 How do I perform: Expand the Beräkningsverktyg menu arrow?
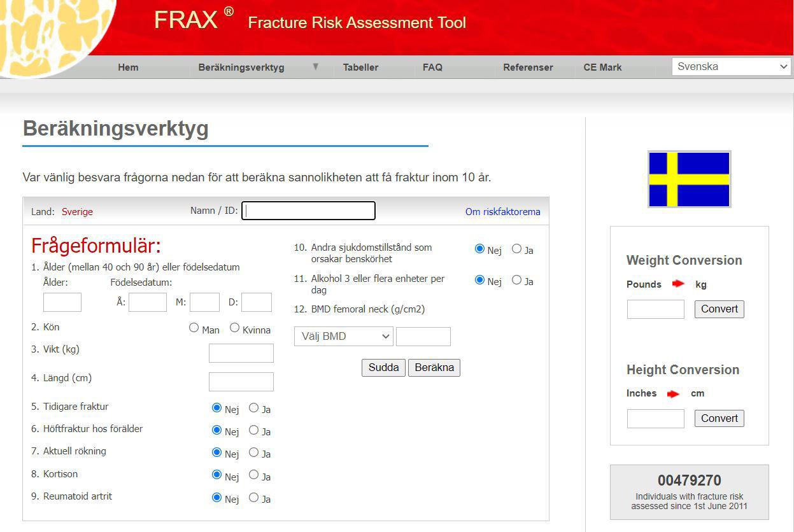[x=315, y=66]
